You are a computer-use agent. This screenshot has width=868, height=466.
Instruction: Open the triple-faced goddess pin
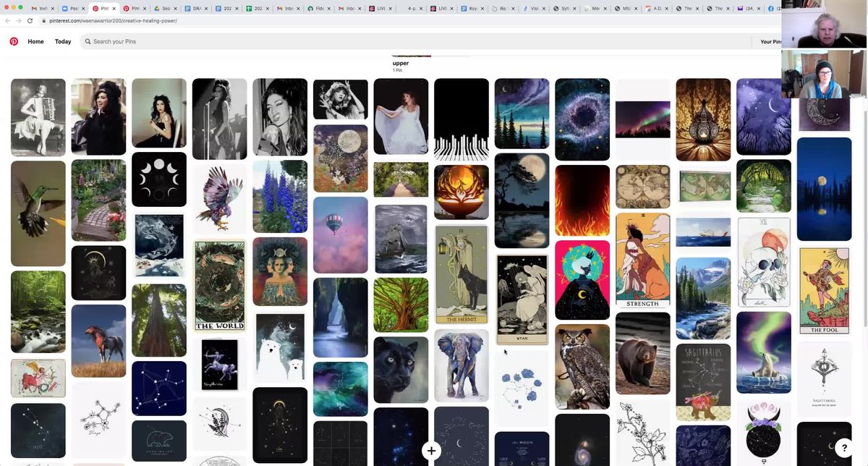tap(280, 272)
